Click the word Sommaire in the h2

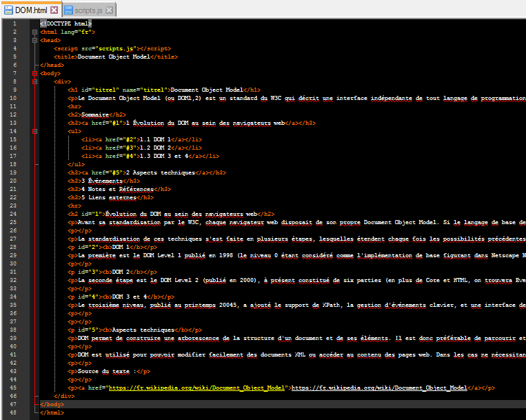click(95, 114)
